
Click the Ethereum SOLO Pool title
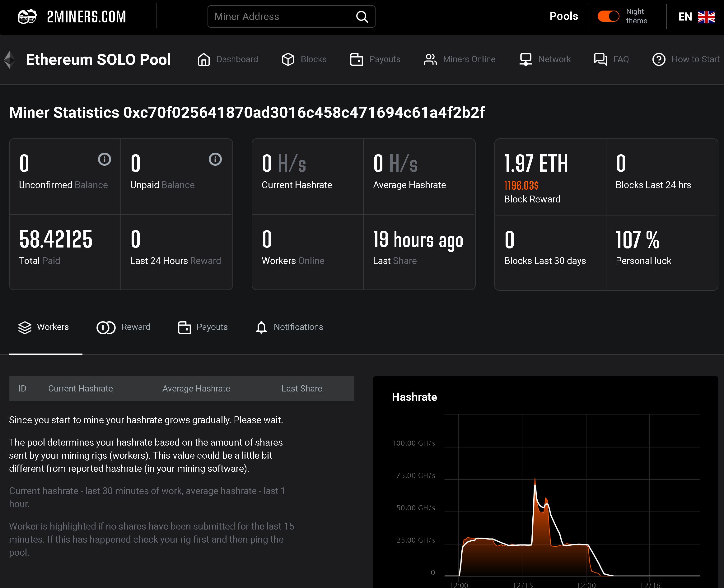(x=98, y=60)
